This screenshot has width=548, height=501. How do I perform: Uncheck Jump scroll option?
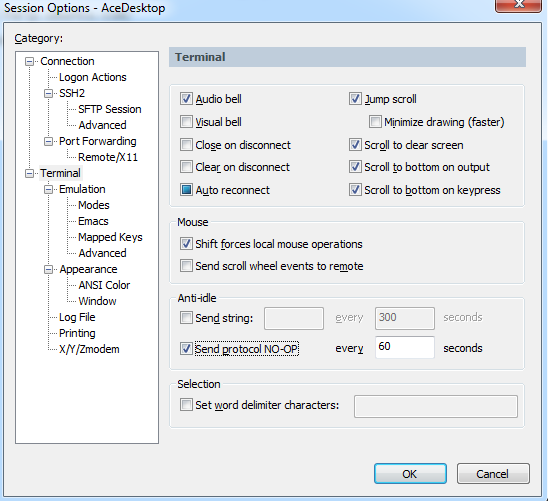tap(355, 99)
